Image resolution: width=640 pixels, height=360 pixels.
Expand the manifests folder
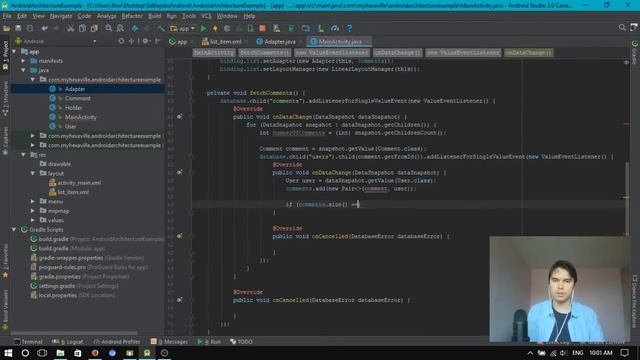[x=23, y=61]
